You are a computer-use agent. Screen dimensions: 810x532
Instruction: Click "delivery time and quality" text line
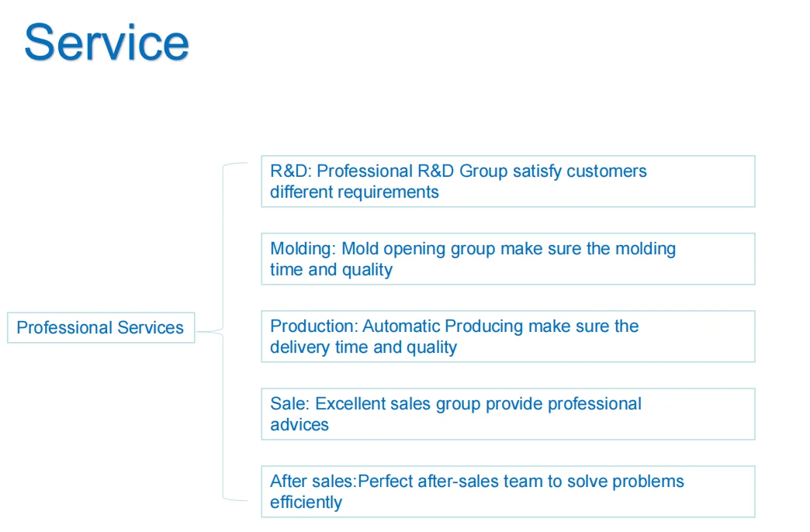(x=363, y=347)
